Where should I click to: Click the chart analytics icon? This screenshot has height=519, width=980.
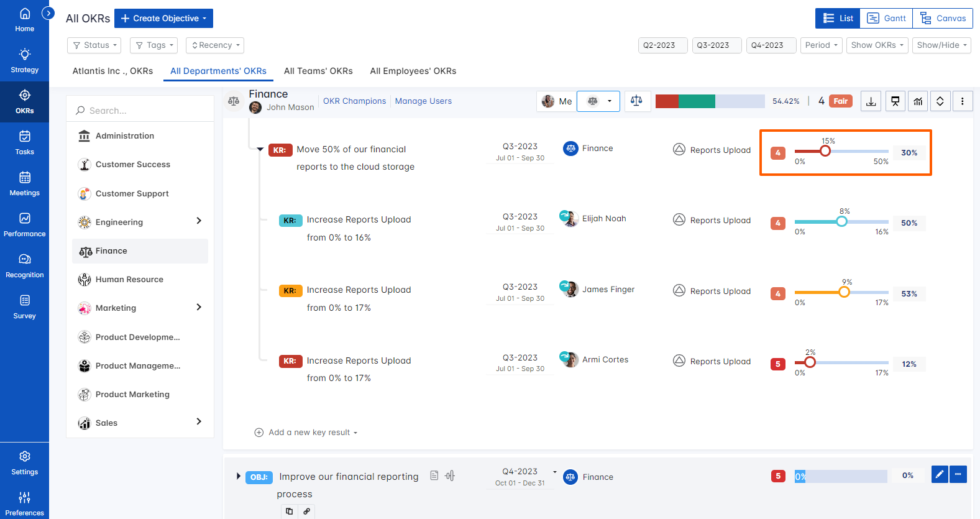click(918, 101)
